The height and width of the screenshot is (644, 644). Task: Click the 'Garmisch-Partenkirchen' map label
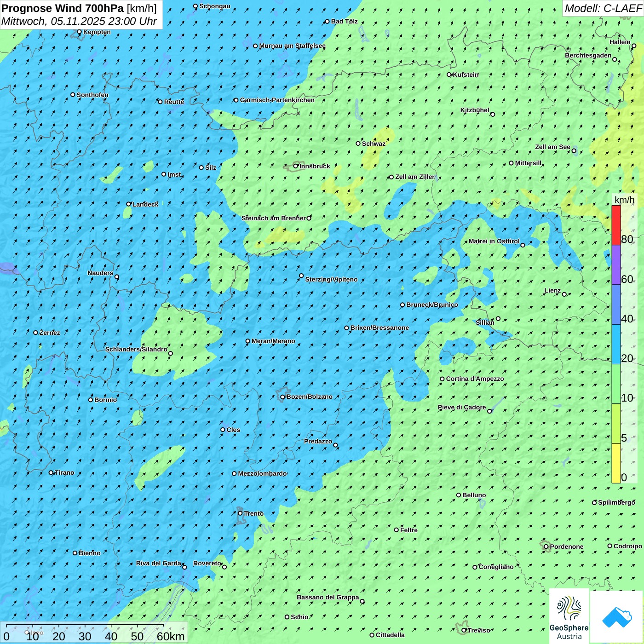click(277, 100)
